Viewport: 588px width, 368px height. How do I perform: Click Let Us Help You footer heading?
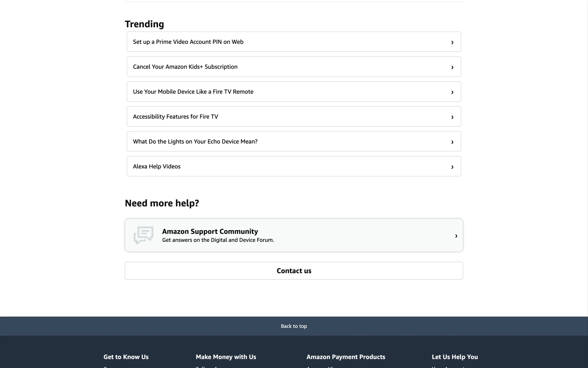(454, 357)
